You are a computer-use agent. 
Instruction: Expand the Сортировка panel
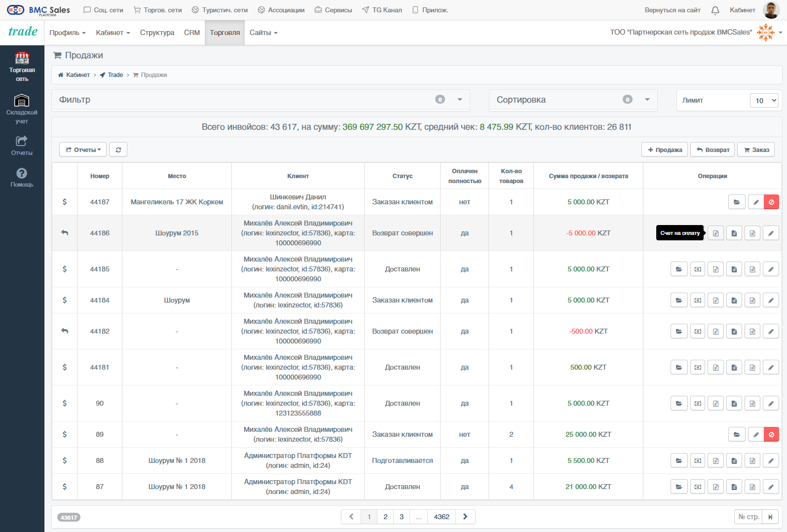573,100
